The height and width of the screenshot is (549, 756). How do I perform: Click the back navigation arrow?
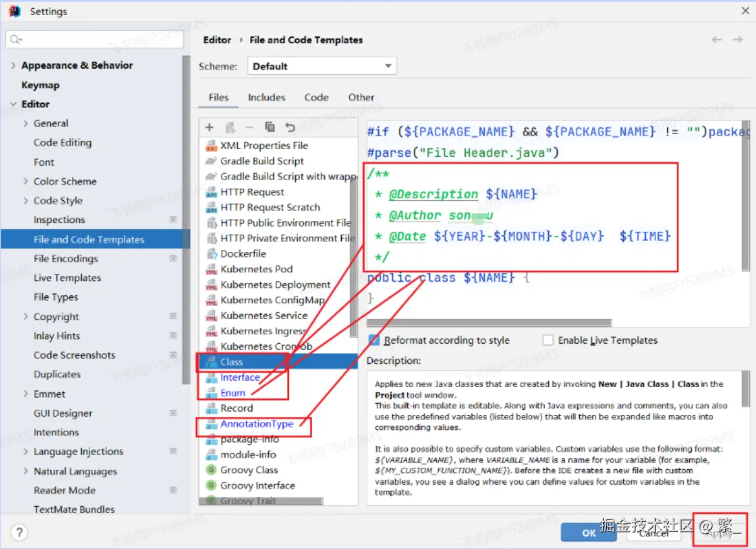click(x=717, y=40)
